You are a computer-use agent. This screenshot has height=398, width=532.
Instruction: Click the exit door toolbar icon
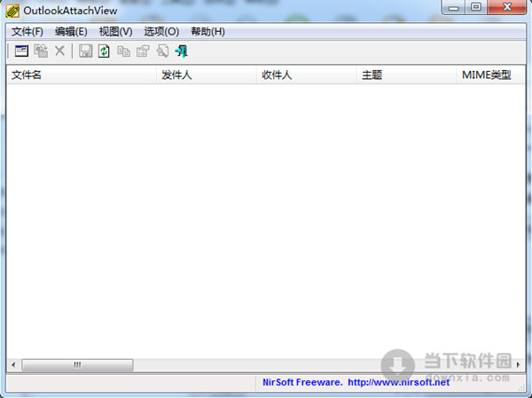click(x=182, y=51)
